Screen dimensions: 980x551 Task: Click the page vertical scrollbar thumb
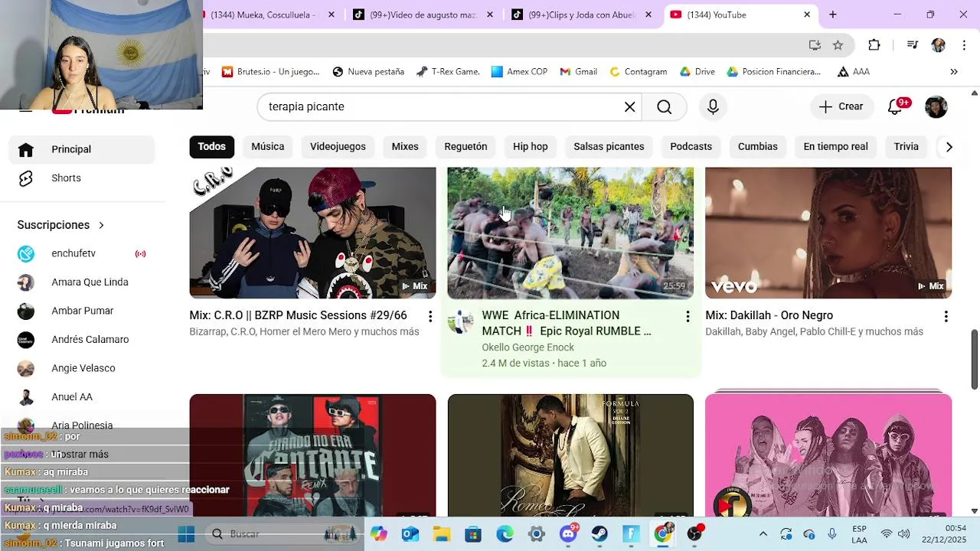pyautogui.click(x=975, y=360)
